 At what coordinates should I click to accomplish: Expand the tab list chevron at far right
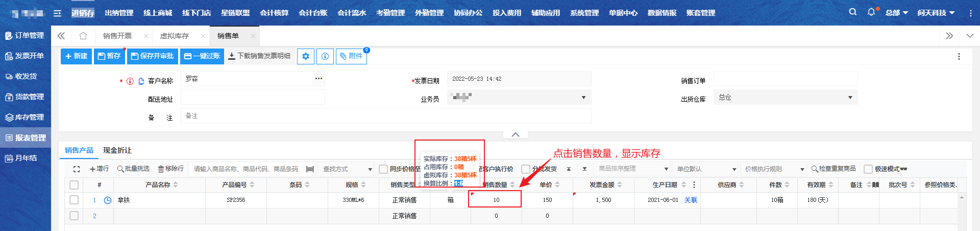[x=970, y=36]
